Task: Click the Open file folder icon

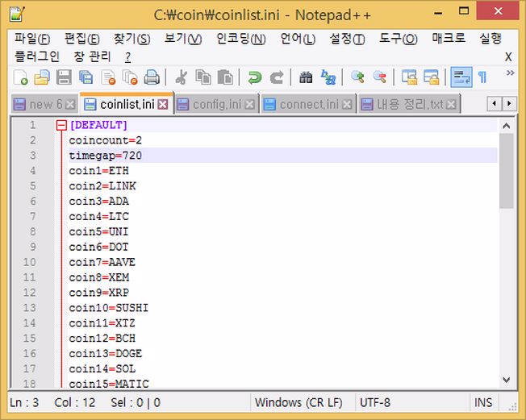Action: (42, 77)
